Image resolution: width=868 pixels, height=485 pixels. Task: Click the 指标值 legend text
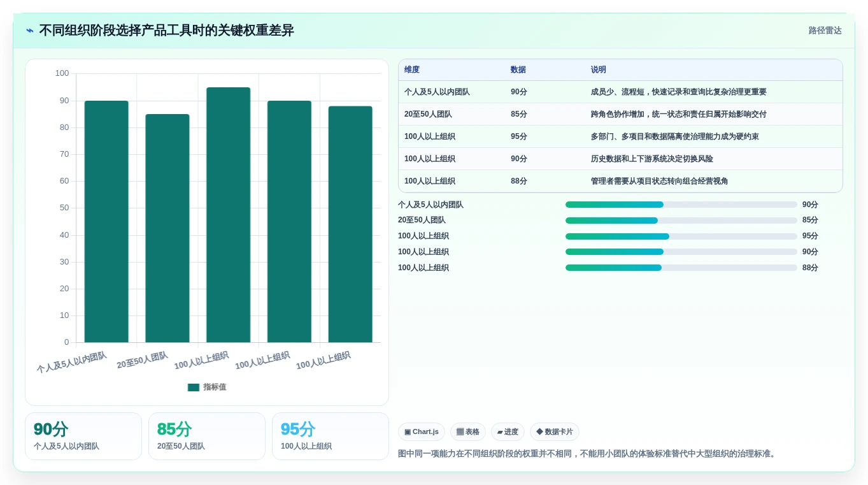point(215,387)
